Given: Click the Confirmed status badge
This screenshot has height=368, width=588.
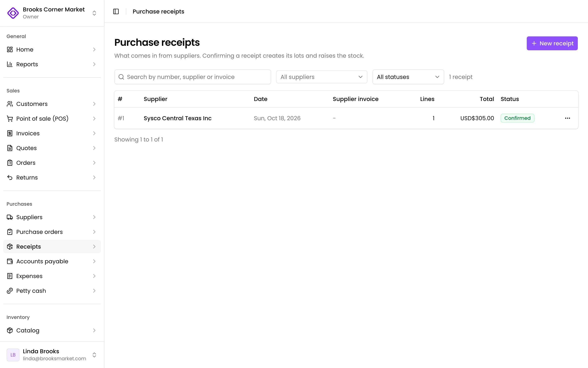Looking at the screenshot, I should [517, 118].
